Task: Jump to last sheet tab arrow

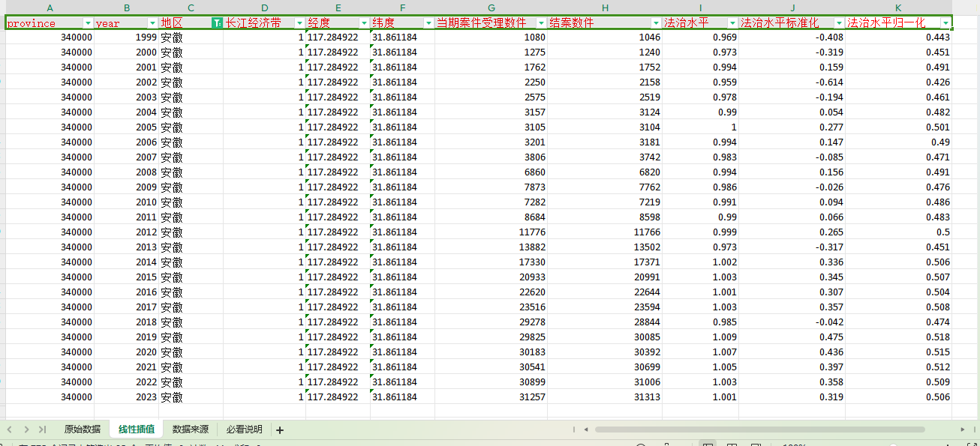Action: [x=42, y=430]
